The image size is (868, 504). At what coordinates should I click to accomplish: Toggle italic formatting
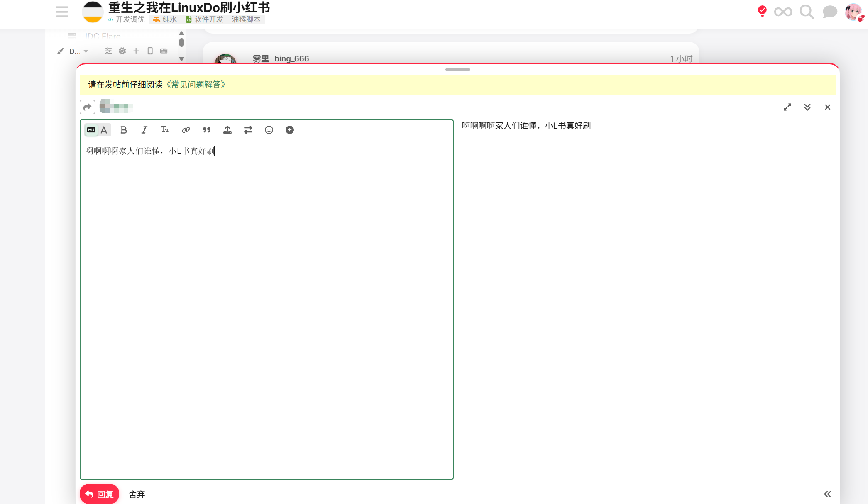144,130
